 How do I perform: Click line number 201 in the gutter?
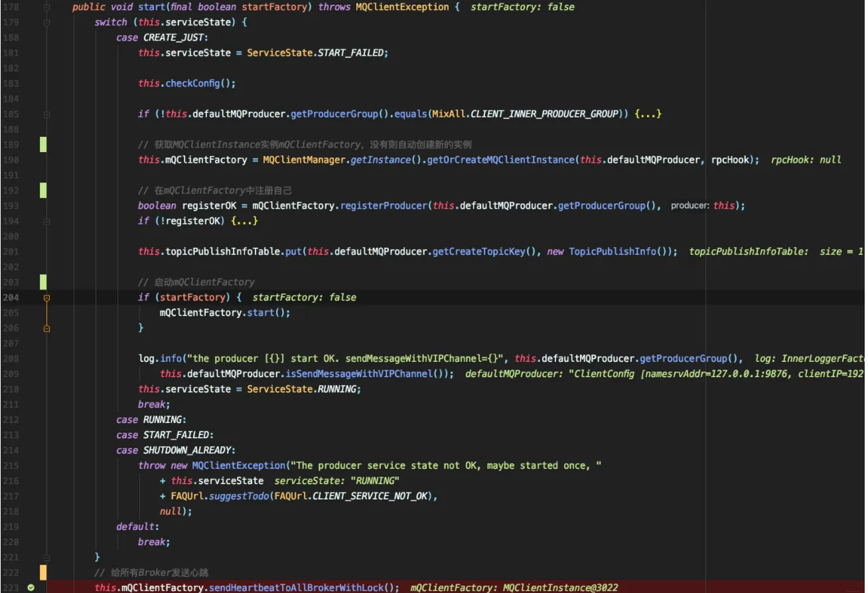[11, 252]
